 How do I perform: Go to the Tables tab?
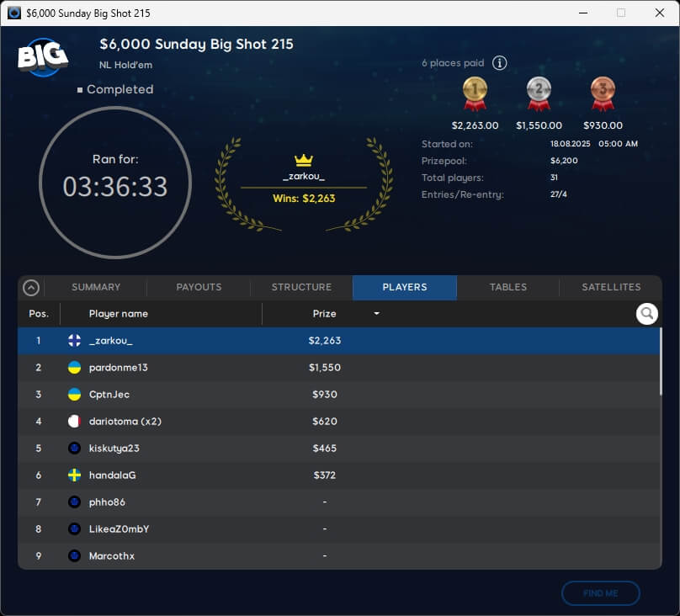[x=507, y=287]
